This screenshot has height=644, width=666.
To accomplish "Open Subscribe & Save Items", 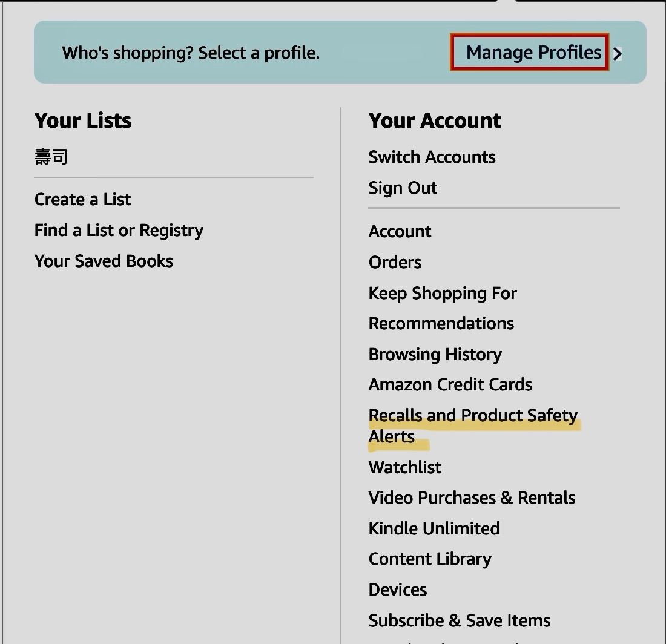I will [459, 620].
